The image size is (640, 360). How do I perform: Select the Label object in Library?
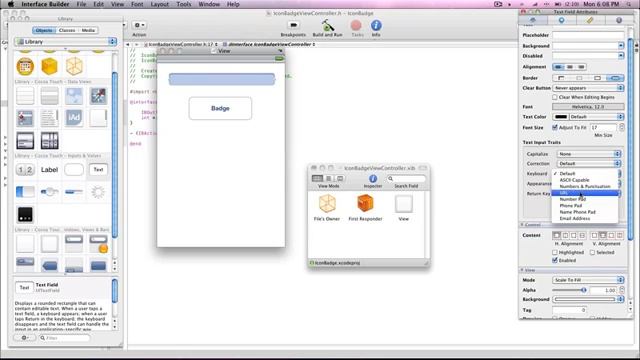point(49,170)
